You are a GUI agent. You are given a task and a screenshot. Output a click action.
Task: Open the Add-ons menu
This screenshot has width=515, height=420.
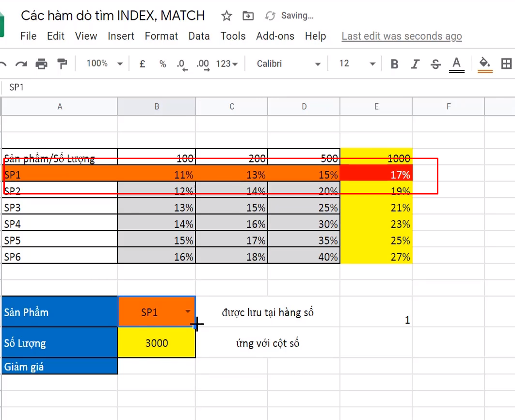pyautogui.click(x=275, y=36)
